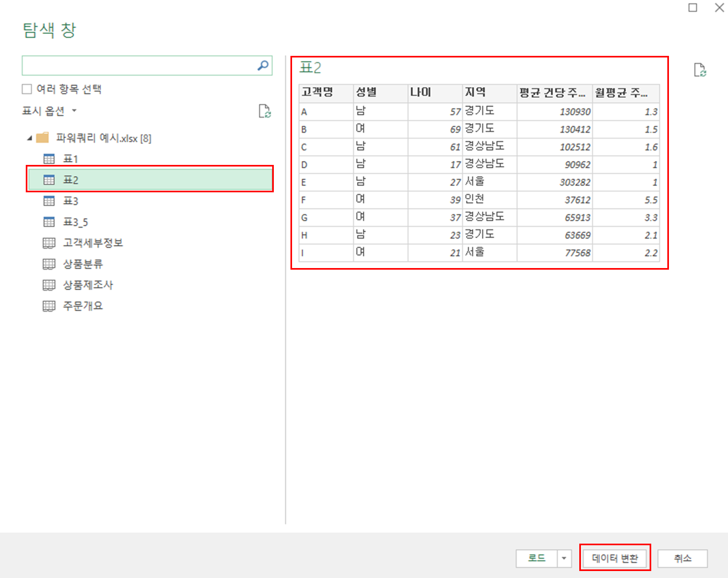Click the cell with value 303282
This screenshot has width=728, height=578.
[x=555, y=182]
